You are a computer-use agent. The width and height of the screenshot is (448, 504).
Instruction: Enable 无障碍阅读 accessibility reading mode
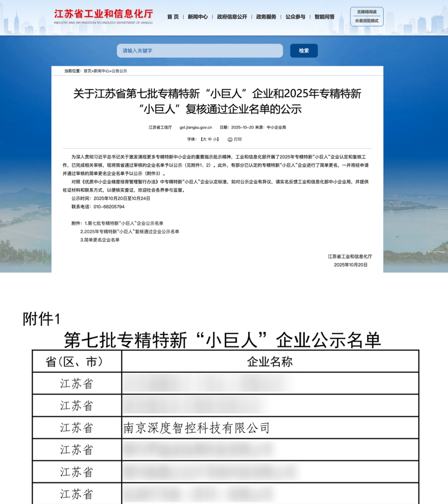(x=367, y=12)
